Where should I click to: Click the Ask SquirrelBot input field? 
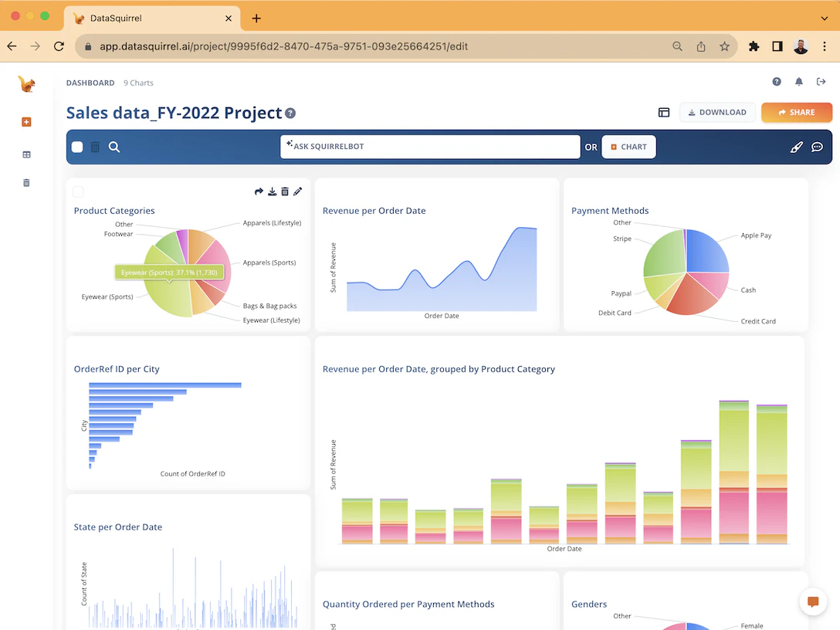[430, 147]
